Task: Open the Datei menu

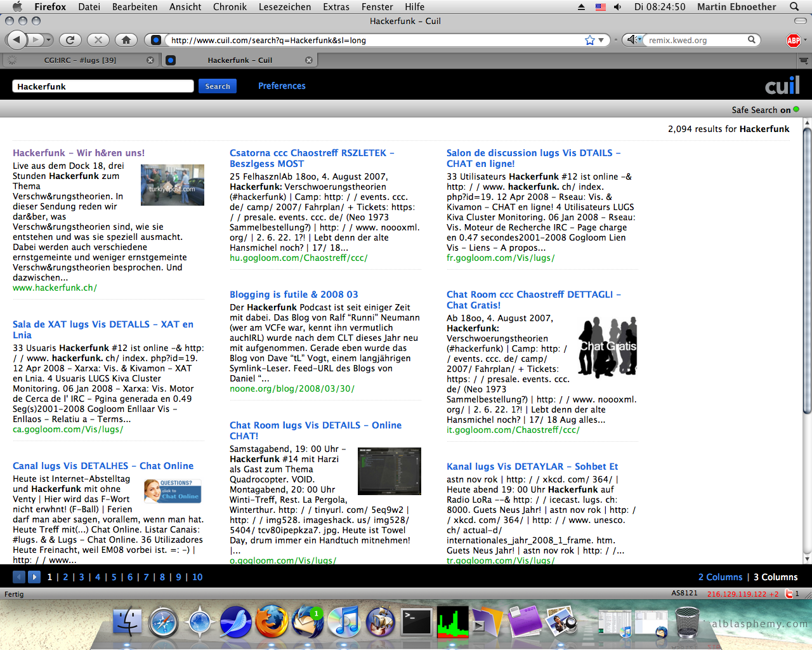Action: pos(89,7)
